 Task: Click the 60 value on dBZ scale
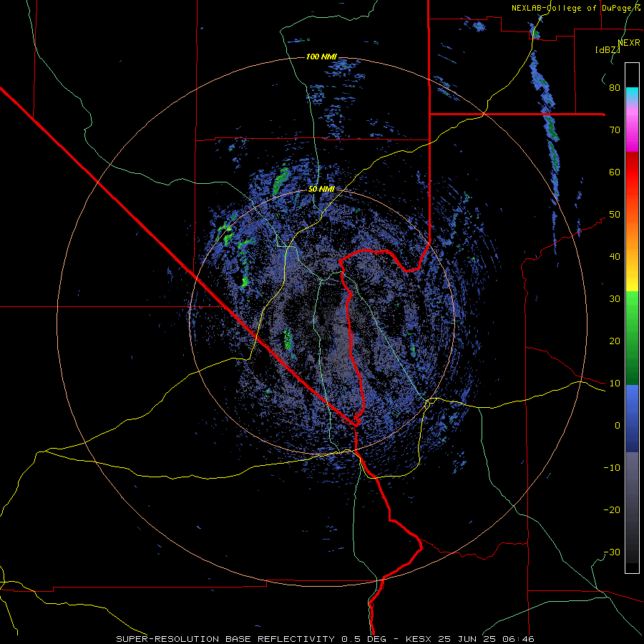(x=615, y=172)
